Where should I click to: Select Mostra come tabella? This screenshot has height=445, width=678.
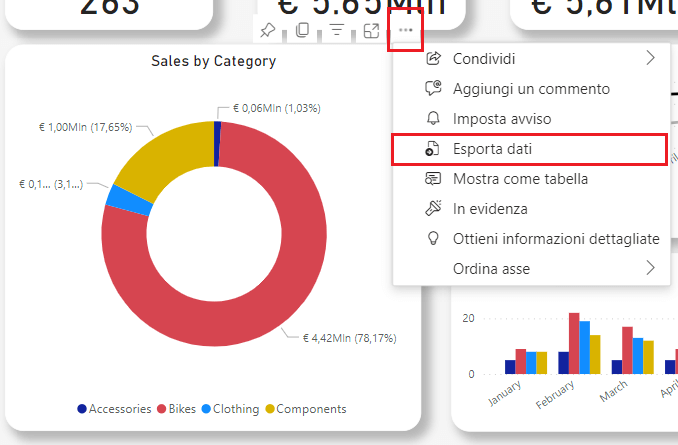coord(531,179)
